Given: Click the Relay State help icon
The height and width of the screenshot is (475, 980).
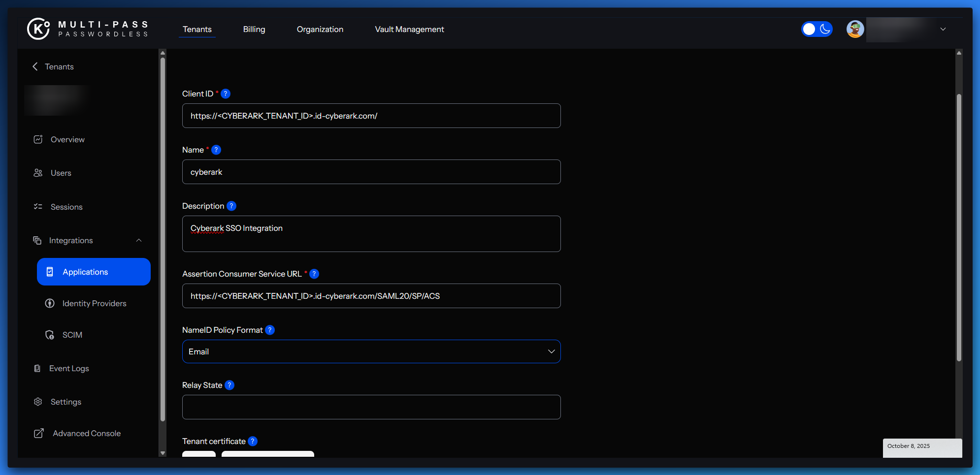Looking at the screenshot, I should (229, 385).
